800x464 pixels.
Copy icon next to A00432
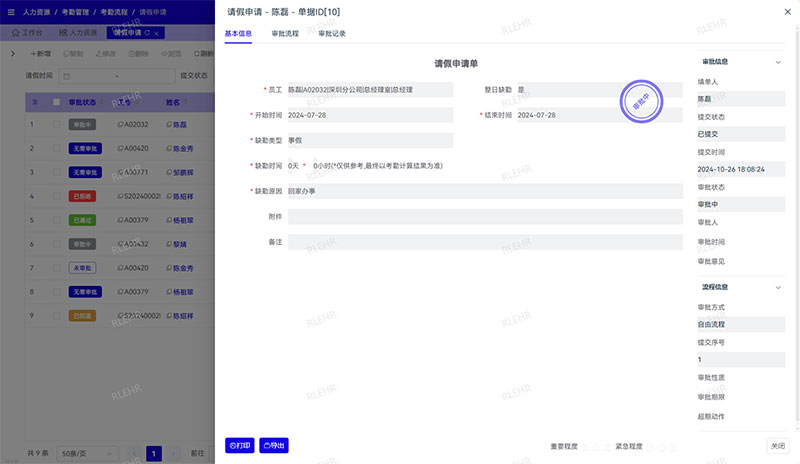[x=120, y=244]
